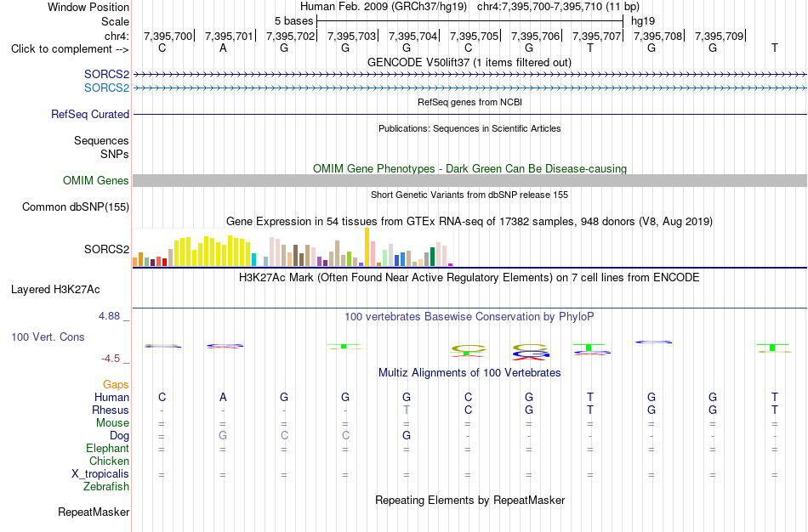Click the OMIM Genes track label
Viewport: 808px width, 532px height.
click(x=96, y=181)
